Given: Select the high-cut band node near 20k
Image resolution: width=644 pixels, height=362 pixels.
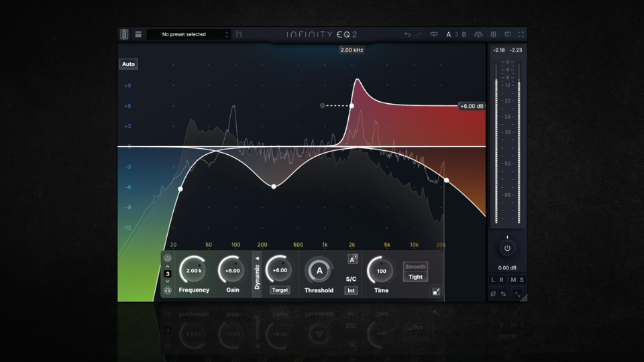Looking at the screenshot, I should pos(447,180).
